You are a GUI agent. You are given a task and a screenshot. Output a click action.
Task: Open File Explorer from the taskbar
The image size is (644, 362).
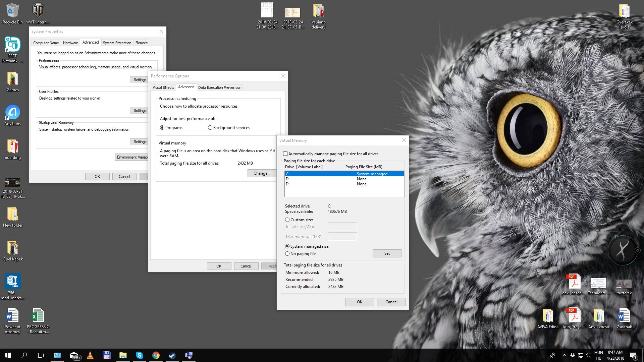pyautogui.click(x=123, y=355)
